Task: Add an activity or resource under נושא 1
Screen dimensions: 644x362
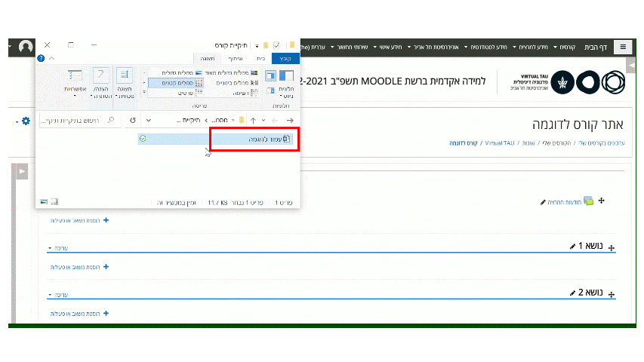Action: click(x=80, y=267)
